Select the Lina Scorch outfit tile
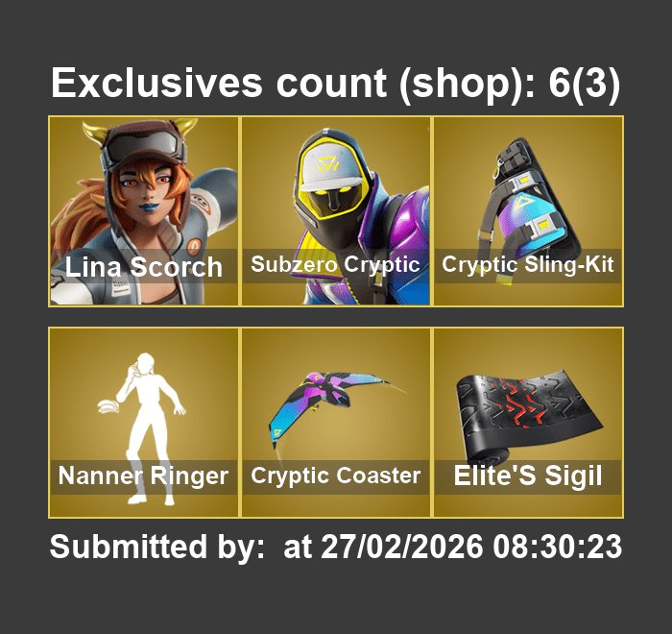The image size is (672, 634). (144, 211)
